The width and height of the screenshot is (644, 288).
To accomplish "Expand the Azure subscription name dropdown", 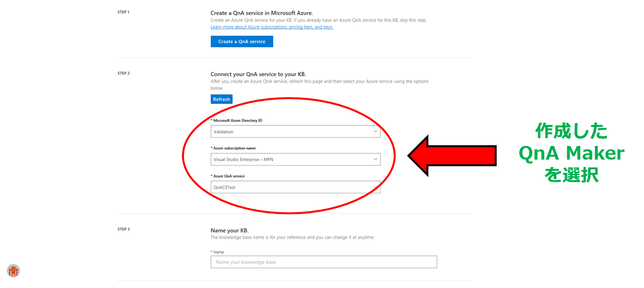I will [295, 159].
